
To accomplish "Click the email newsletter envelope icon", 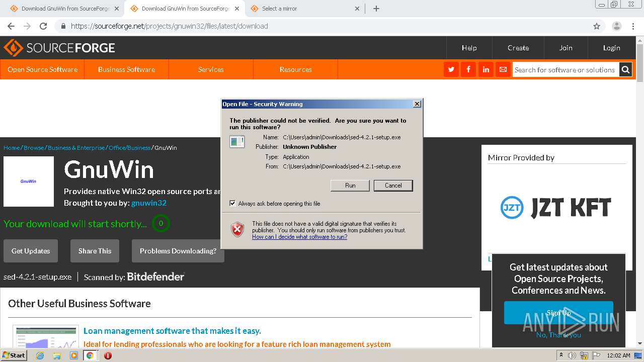I will pos(503,69).
